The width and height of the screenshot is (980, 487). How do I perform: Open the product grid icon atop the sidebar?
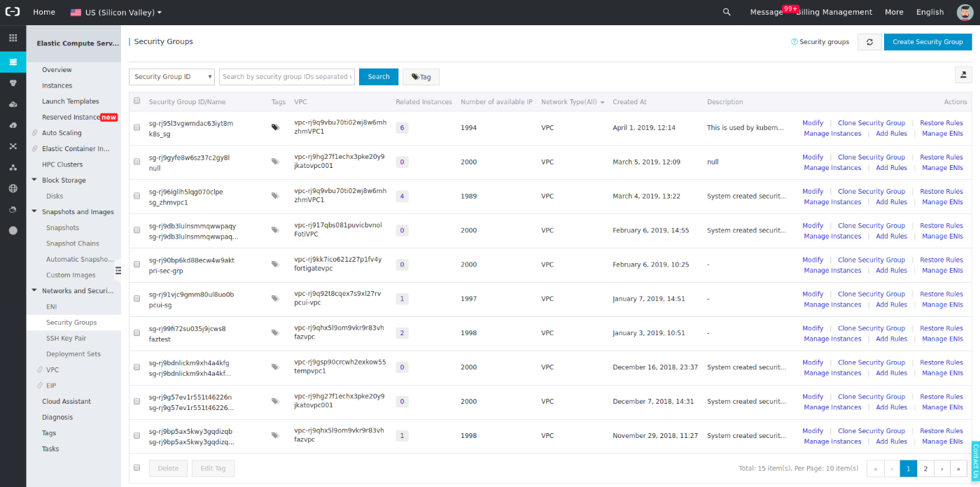pyautogui.click(x=13, y=37)
